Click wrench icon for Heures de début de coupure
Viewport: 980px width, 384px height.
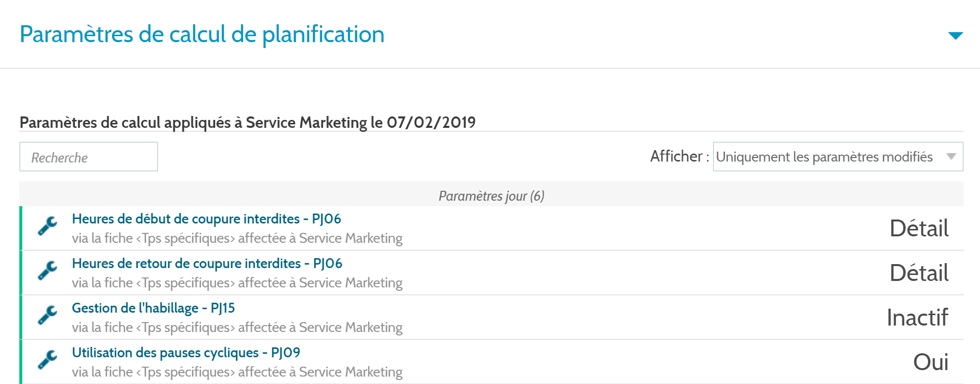[x=48, y=226]
